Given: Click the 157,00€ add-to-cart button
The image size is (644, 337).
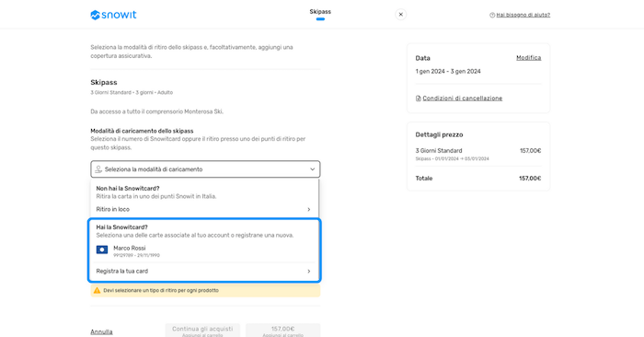Looking at the screenshot, I should pyautogui.click(x=283, y=331).
